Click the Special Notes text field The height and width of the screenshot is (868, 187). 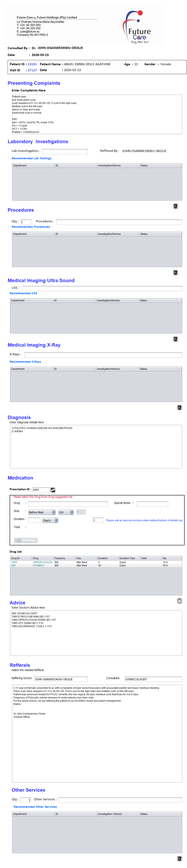[152, 504]
